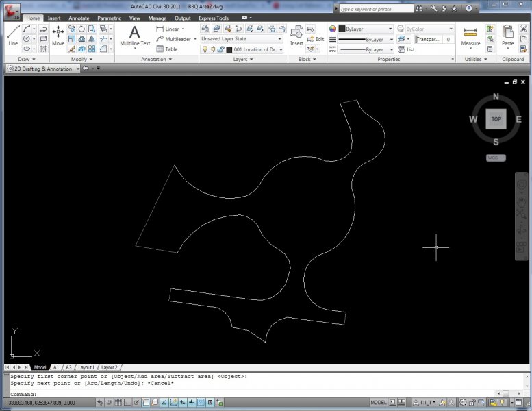The height and width of the screenshot is (411, 532).
Task: Select the Measure utility
Action: point(470,35)
